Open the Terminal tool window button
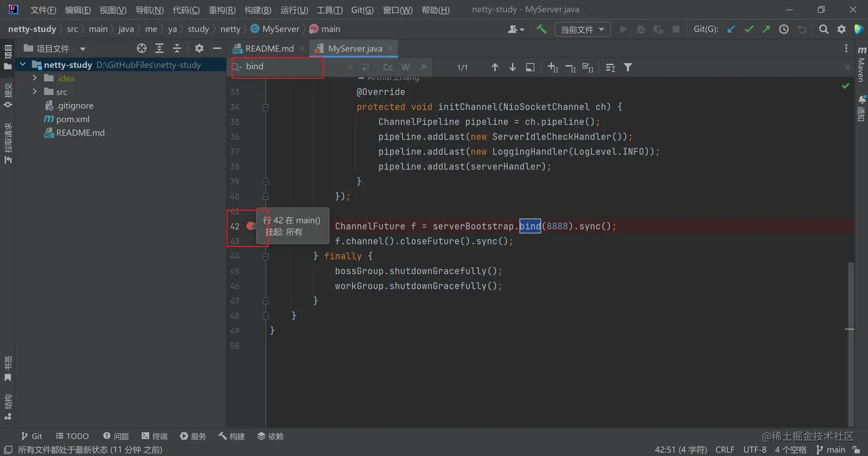The image size is (868, 456). tap(154, 436)
